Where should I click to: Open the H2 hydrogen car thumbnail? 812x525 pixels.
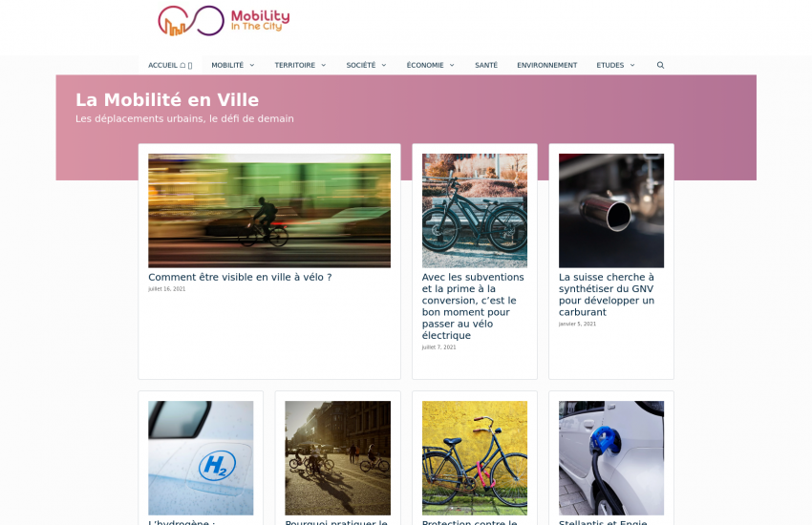tap(201, 458)
